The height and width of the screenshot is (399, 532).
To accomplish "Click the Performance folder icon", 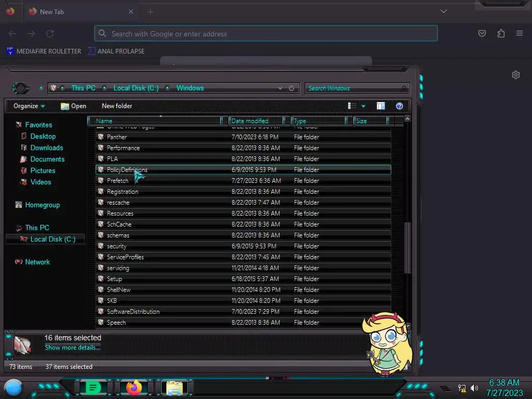I will click(101, 148).
